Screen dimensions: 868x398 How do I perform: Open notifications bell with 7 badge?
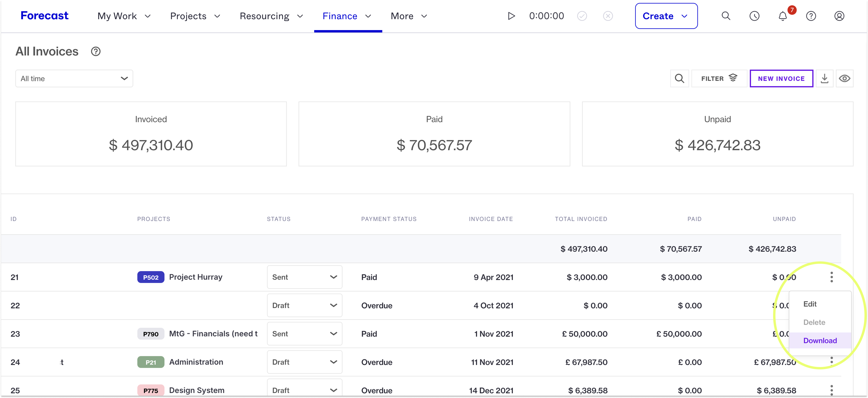point(783,16)
